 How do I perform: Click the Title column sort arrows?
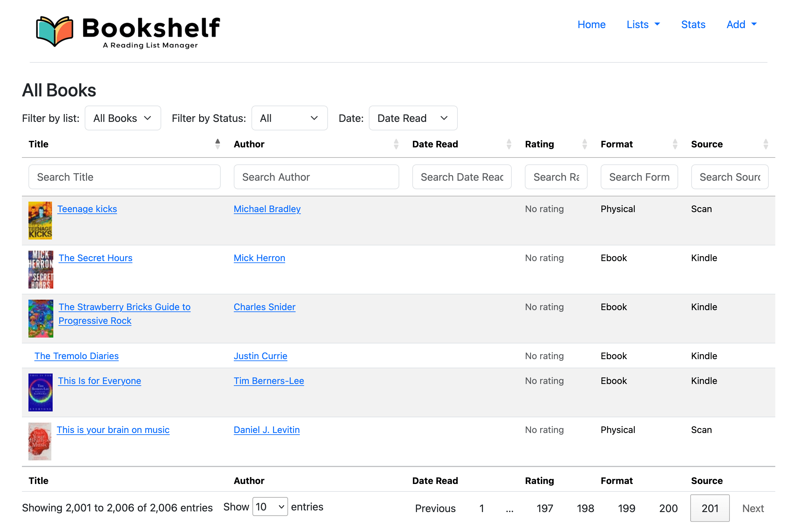tap(218, 144)
